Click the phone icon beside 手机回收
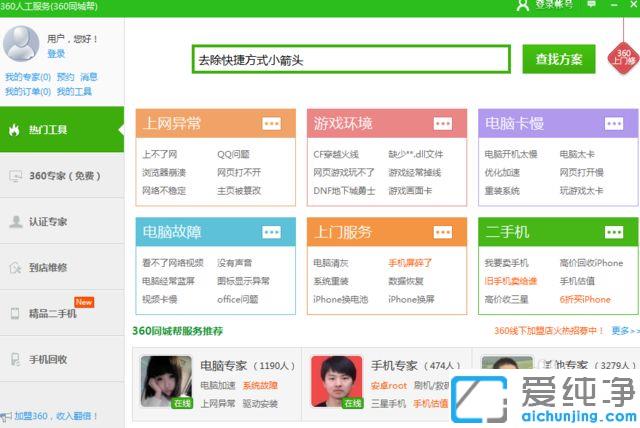 click(14, 359)
